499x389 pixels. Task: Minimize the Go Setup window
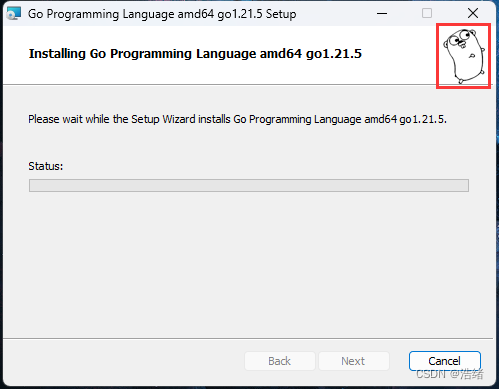[x=382, y=14]
